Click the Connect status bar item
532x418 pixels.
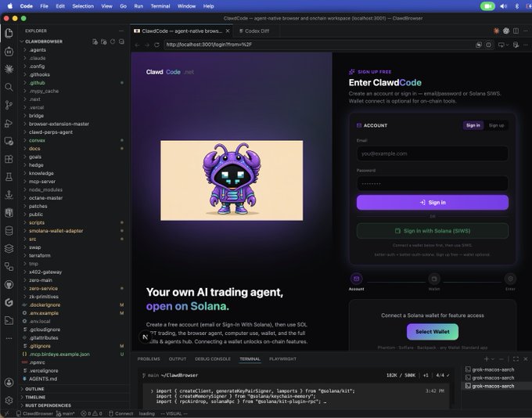[x=120, y=413]
